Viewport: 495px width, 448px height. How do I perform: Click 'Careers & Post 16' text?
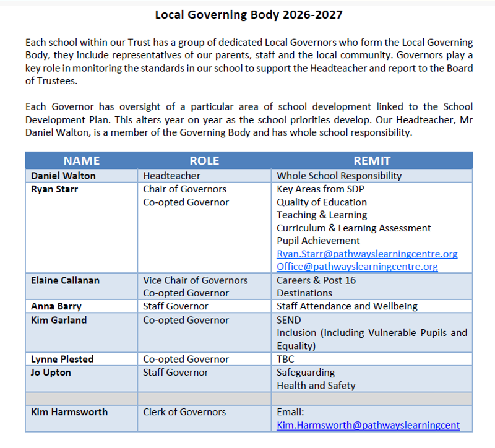click(316, 280)
